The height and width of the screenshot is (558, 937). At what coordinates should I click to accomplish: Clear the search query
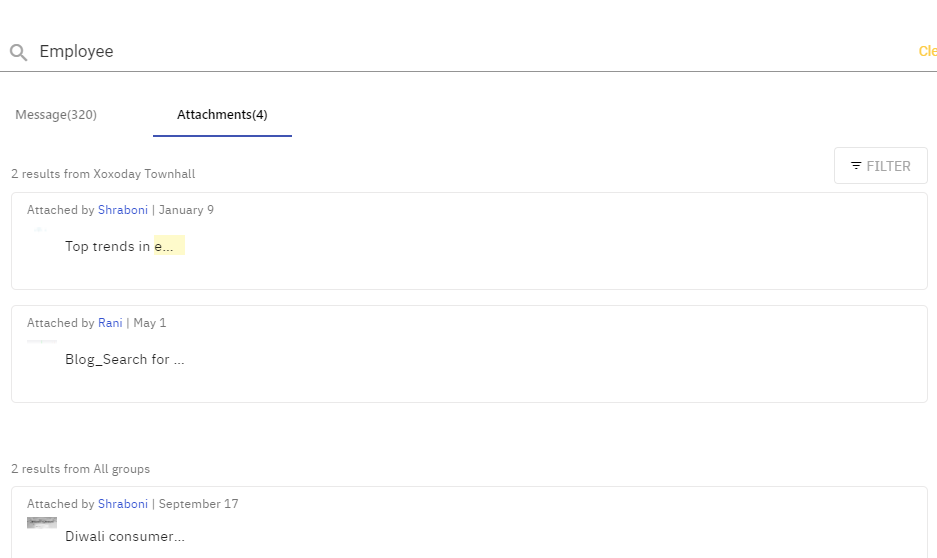click(927, 51)
